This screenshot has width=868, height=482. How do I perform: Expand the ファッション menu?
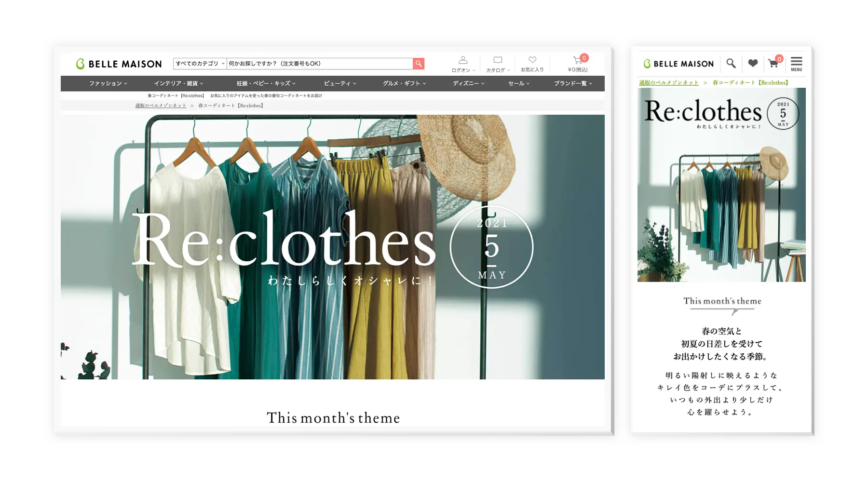108,83
